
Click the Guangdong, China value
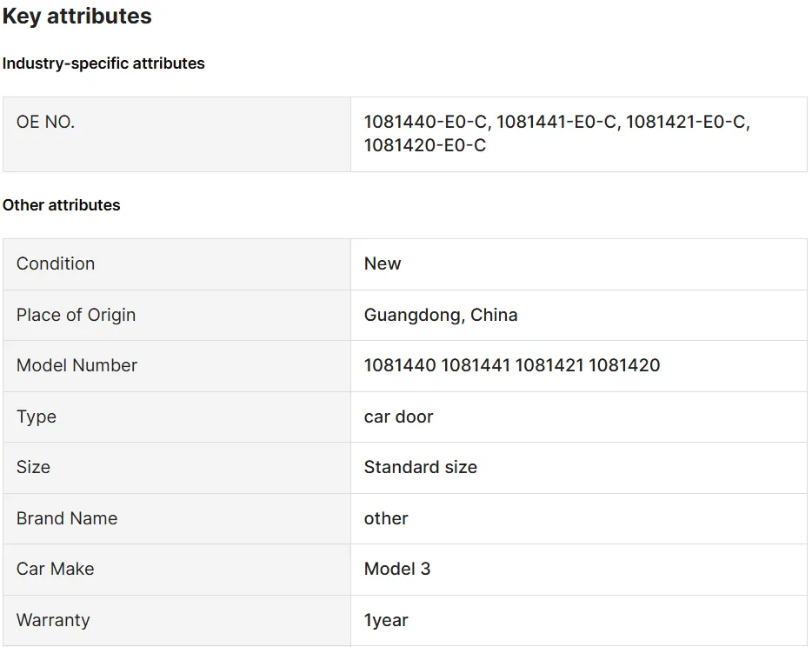tap(441, 315)
